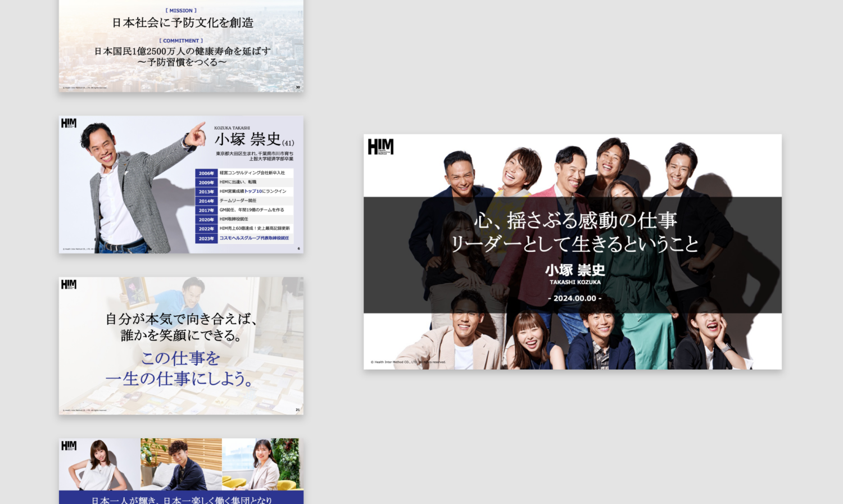This screenshot has height=504, width=843.
Task: Click the 2009年 HIMに出逢い、転職 row
Action: [x=244, y=182]
